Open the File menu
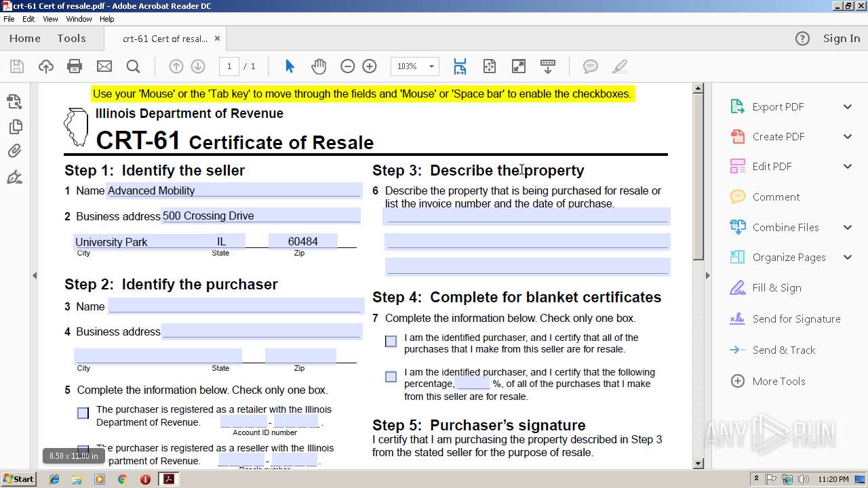This screenshot has height=488, width=868. point(9,19)
